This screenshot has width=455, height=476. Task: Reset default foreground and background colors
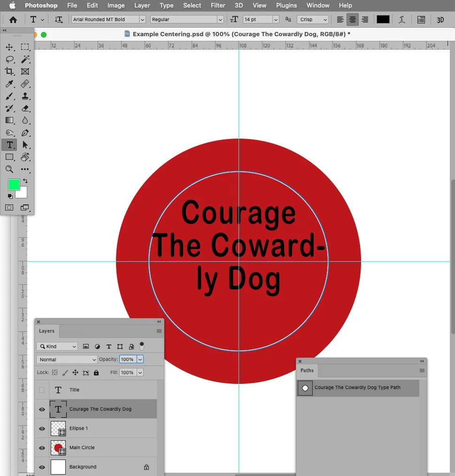point(10,196)
